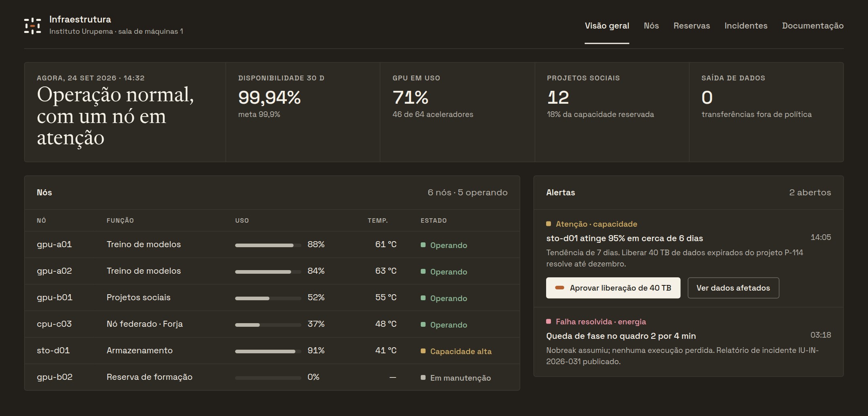Open the Visão geral tab
The height and width of the screenshot is (416, 868).
coord(607,26)
